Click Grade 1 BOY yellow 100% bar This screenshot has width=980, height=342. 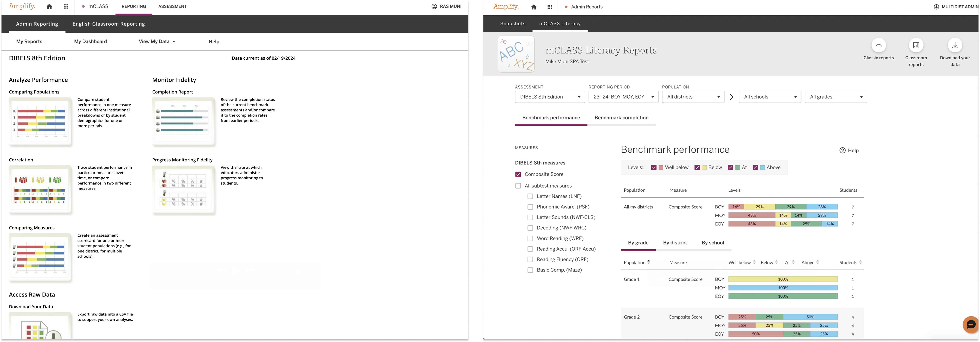[x=783, y=279]
